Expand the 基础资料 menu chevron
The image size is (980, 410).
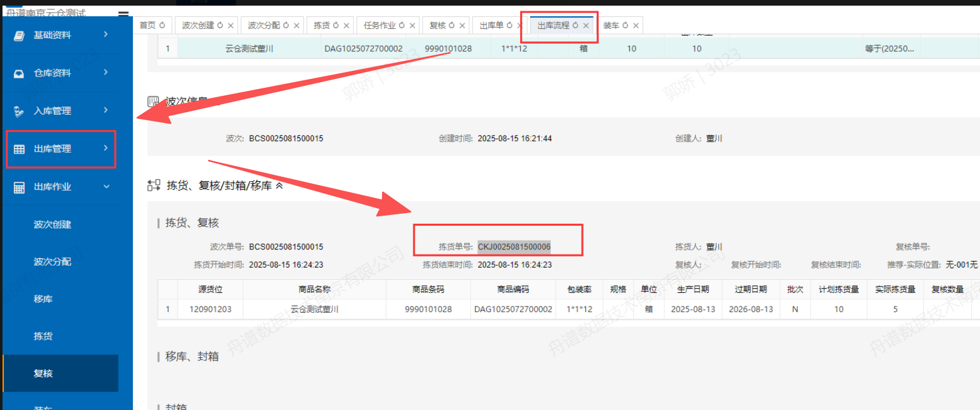tap(105, 34)
